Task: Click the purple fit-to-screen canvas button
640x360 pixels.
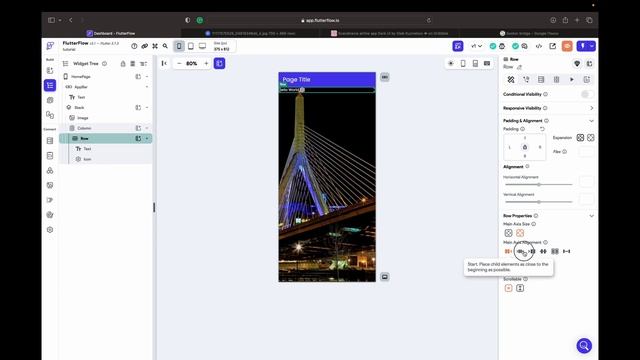Action: click(x=219, y=63)
